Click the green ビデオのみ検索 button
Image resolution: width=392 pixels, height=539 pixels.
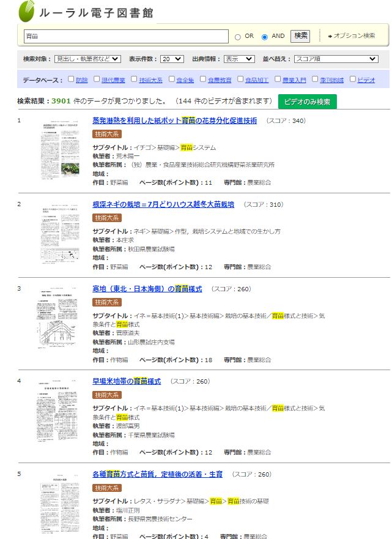pyautogui.click(x=307, y=102)
